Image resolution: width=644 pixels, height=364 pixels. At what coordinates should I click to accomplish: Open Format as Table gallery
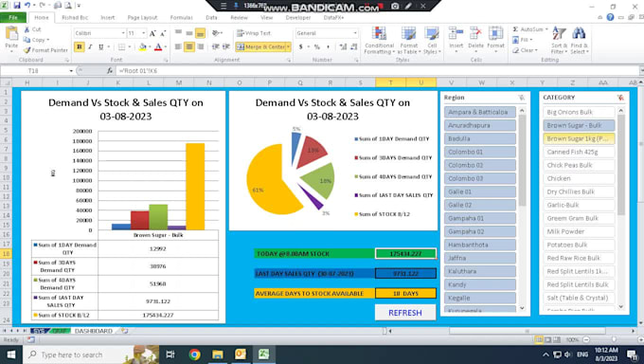tap(409, 41)
